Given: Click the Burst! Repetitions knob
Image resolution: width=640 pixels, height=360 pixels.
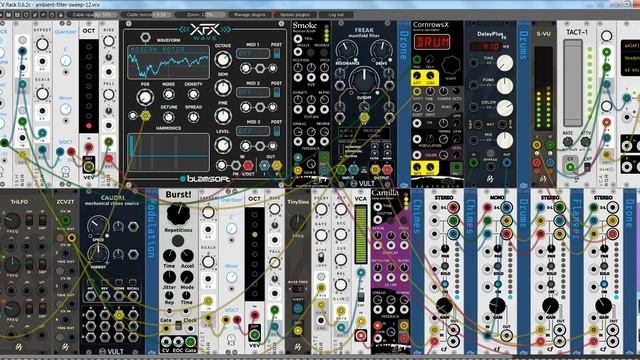Looking at the screenshot, I should coord(178,213).
